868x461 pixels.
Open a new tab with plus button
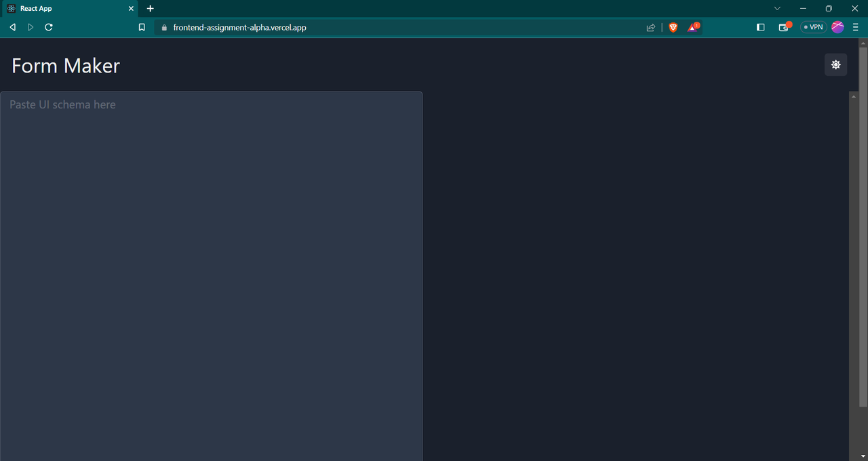151,9
